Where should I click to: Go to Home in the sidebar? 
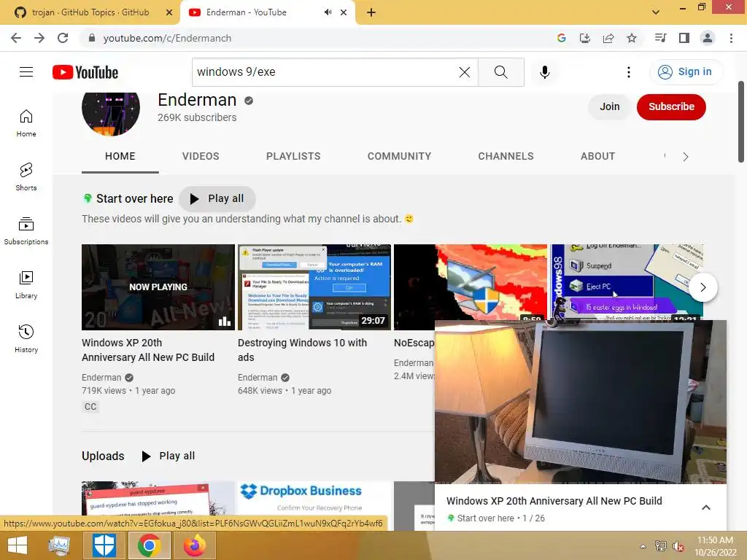pos(26,122)
